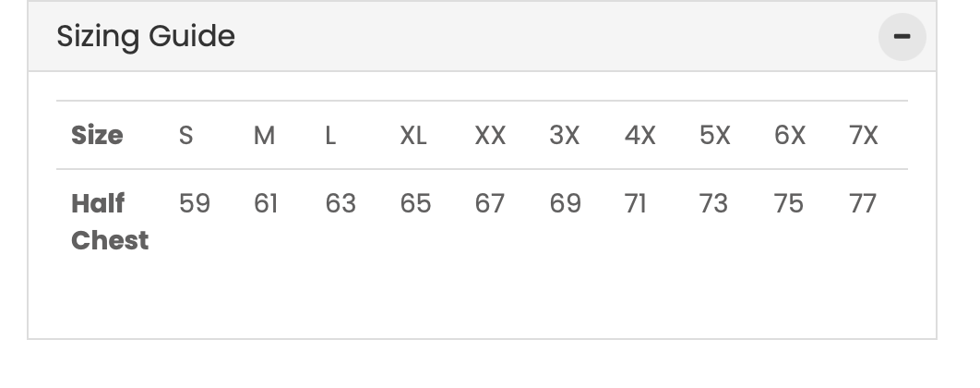Select the M size column
980x388 pixels.
click(265, 136)
